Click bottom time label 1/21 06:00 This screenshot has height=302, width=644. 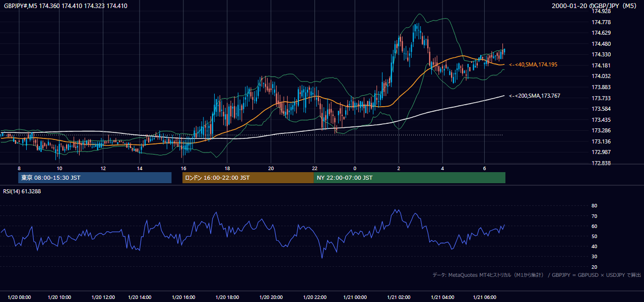tap(484, 297)
